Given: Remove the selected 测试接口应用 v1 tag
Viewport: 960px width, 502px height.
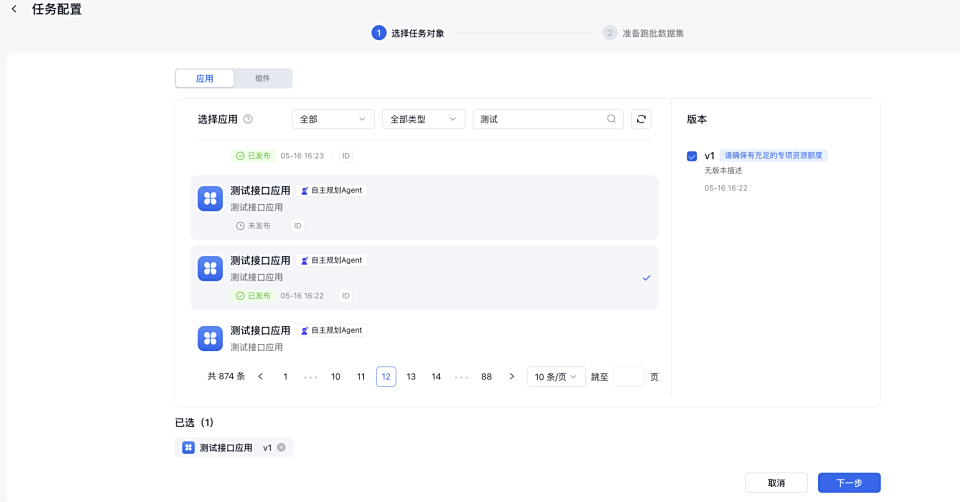Looking at the screenshot, I should coord(281,447).
